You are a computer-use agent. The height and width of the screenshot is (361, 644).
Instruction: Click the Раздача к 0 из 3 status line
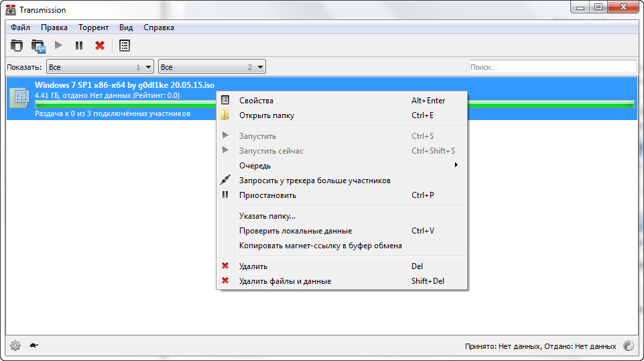click(113, 113)
